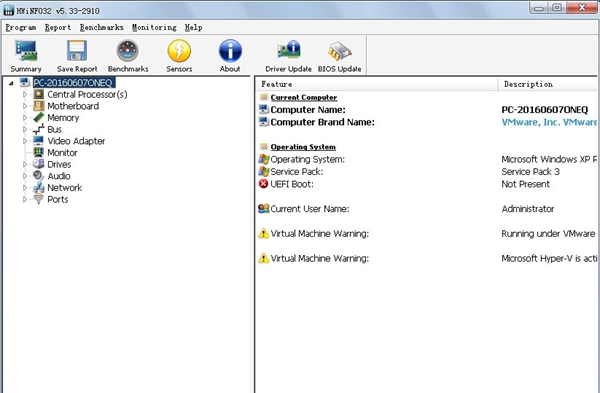Click the Current Computer section heading
Image resolution: width=600 pixels, height=393 pixels.
click(x=303, y=97)
